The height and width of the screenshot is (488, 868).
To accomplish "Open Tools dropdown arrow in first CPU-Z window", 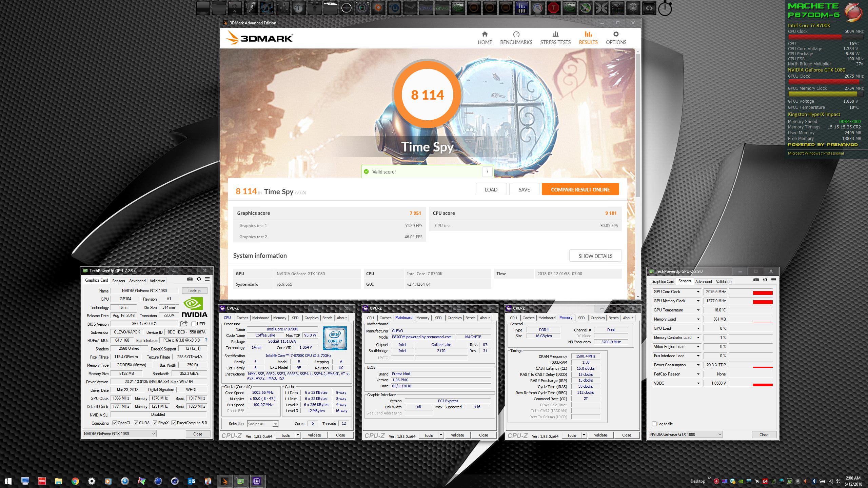I will [x=298, y=435].
